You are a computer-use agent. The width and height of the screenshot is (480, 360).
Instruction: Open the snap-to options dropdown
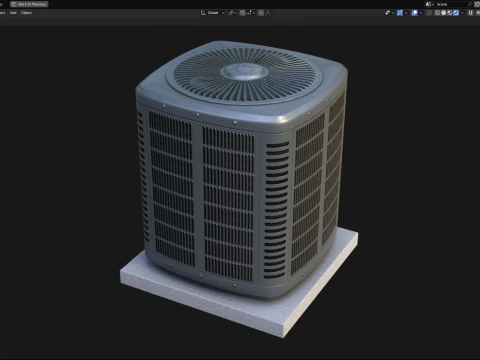point(251,13)
